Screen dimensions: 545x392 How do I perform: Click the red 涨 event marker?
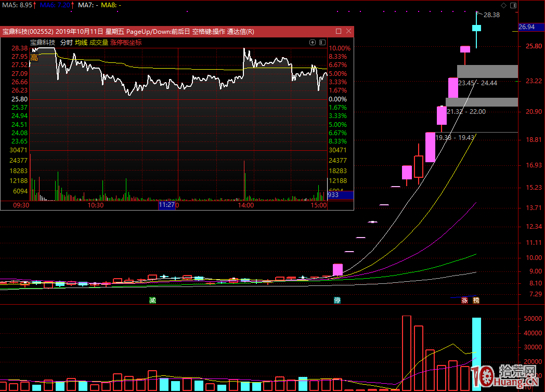pos(464,300)
